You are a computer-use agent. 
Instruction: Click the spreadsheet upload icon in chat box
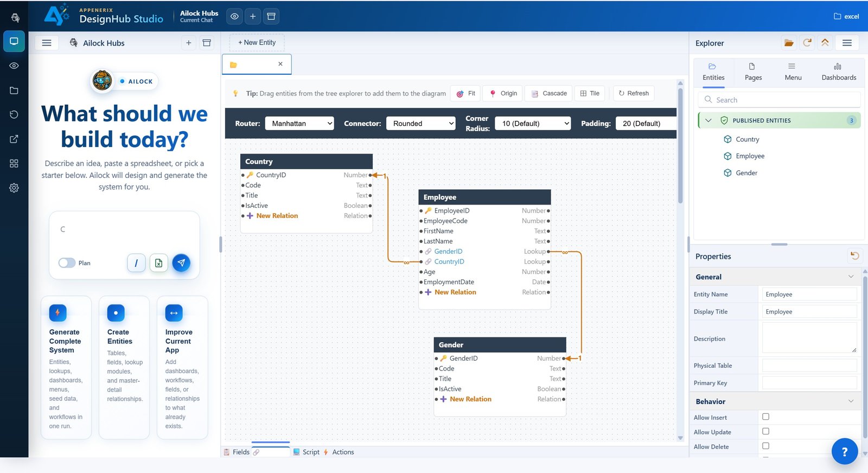click(x=158, y=263)
